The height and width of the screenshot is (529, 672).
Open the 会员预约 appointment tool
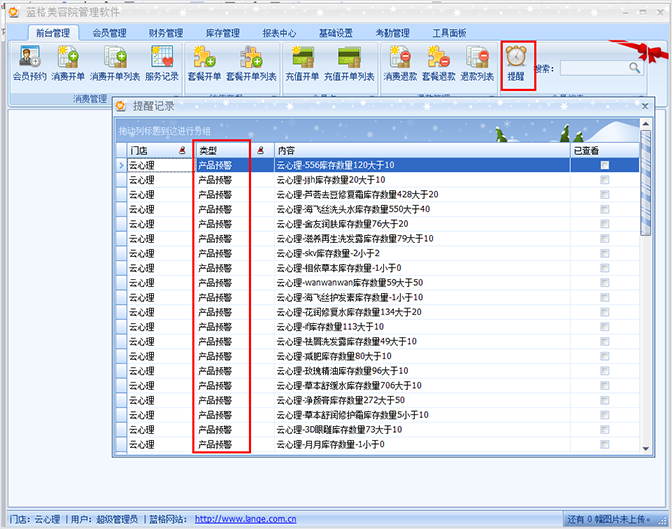(29, 64)
